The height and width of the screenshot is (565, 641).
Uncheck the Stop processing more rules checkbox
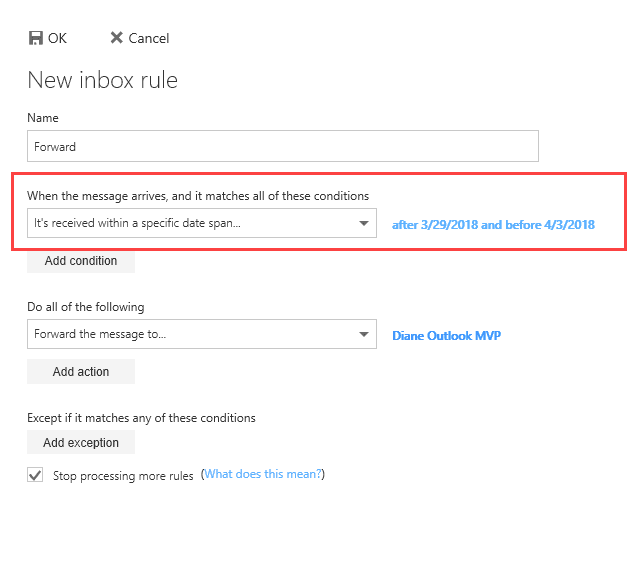coord(35,475)
